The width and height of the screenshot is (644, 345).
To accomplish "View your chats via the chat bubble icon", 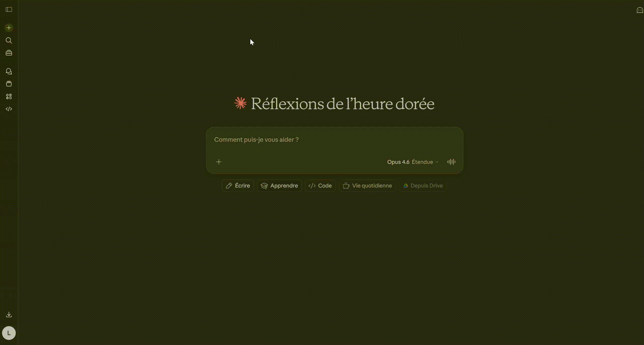I will [9, 71].
